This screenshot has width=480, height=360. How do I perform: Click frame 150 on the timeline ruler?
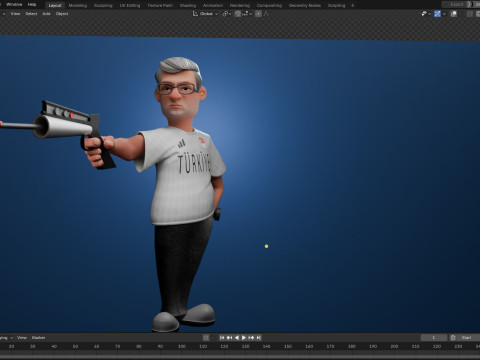point(288,347)
